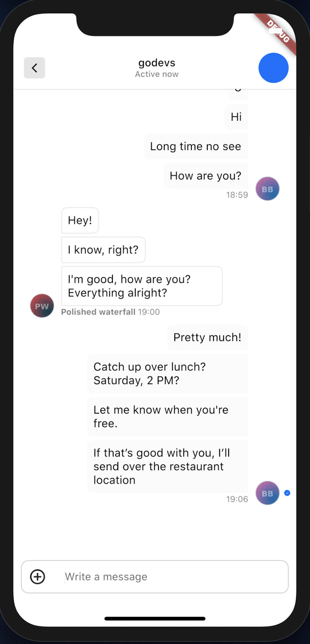The height and width of the screenshot is (644, 310).
Task: Tap the BB avatar beside 19:06
Action: [x=267, y=493]
